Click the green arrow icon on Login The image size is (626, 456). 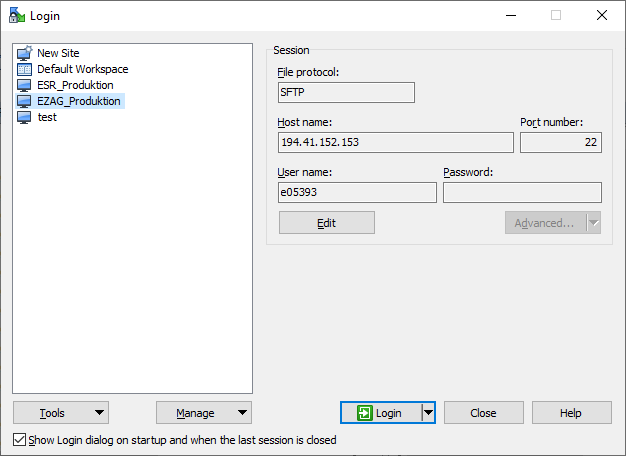pos(365,413)
